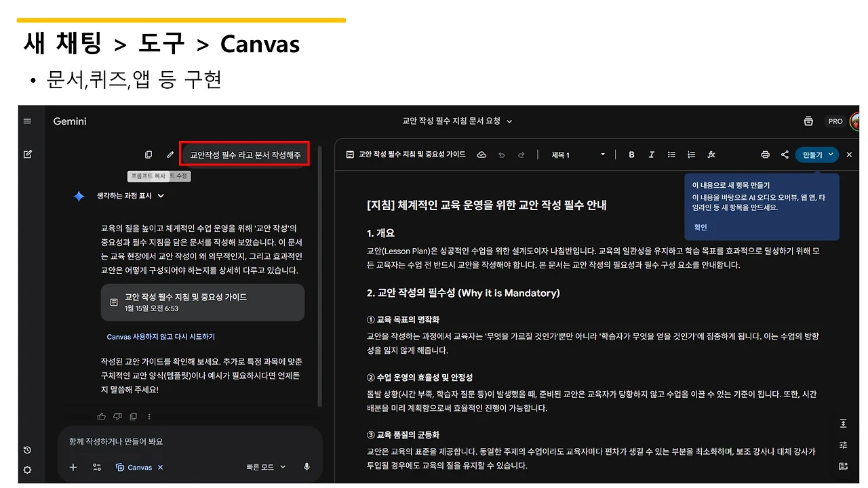Click the PRO badge
The image size is (868, 488).
(x=835, y=121)
